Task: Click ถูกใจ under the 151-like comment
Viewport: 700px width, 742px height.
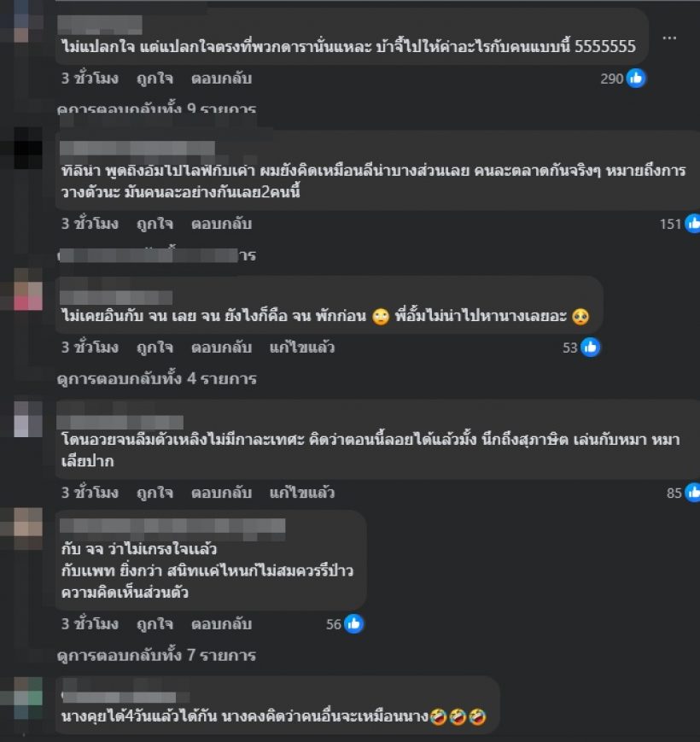Action: click(x=155, y=224)
